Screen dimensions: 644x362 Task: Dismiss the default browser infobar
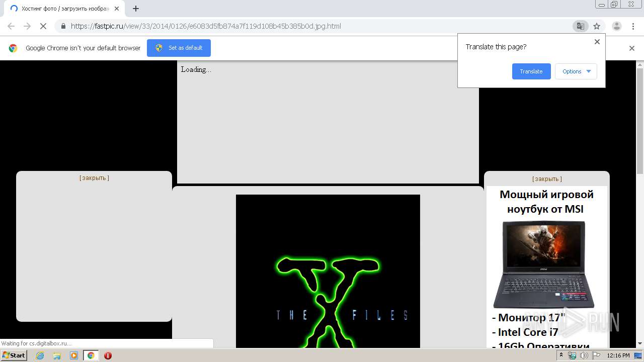(x=632, y=48)
